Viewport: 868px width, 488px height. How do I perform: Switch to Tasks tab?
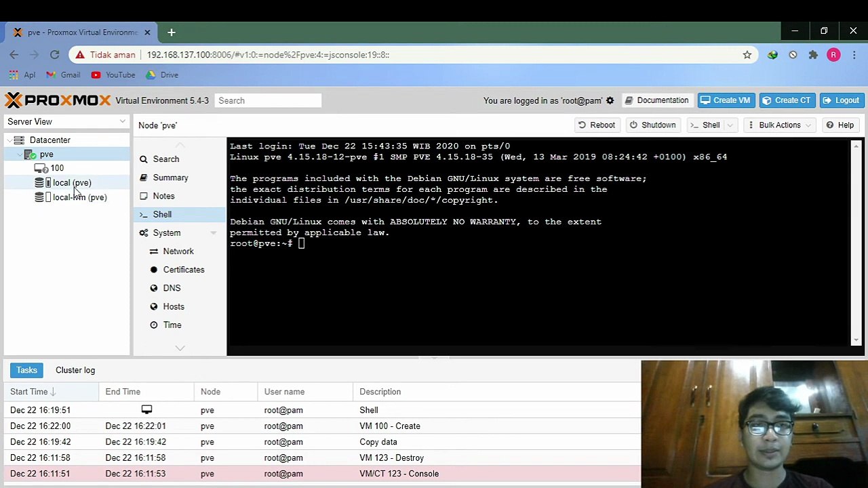tap(26, 370)
